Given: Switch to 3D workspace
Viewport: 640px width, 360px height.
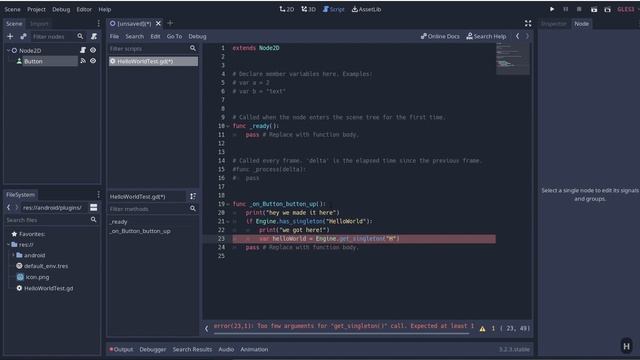Looking at the screenshot, I should (x=309, y=9).
